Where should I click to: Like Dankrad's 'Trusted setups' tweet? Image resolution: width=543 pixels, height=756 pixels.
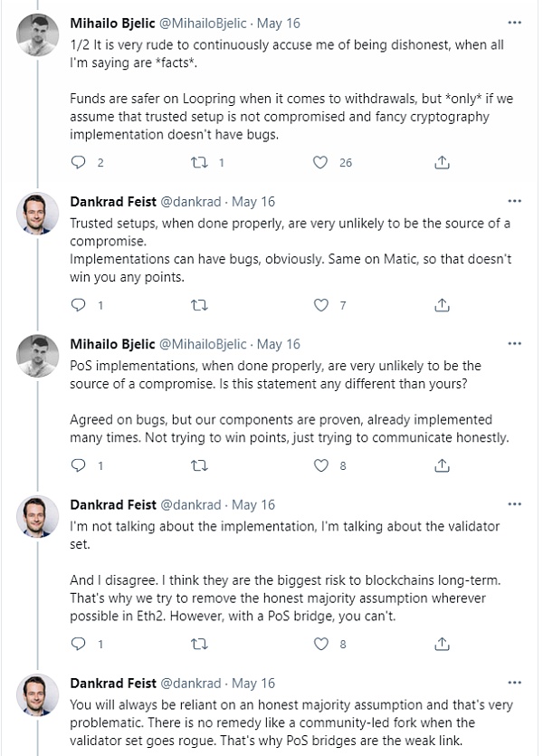(x=319, y=305)
